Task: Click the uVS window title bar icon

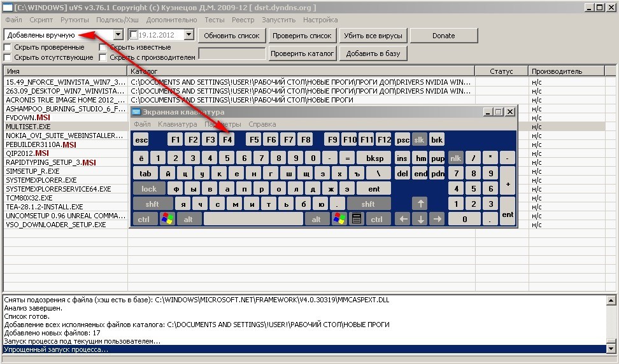Action: pos(7,7)
